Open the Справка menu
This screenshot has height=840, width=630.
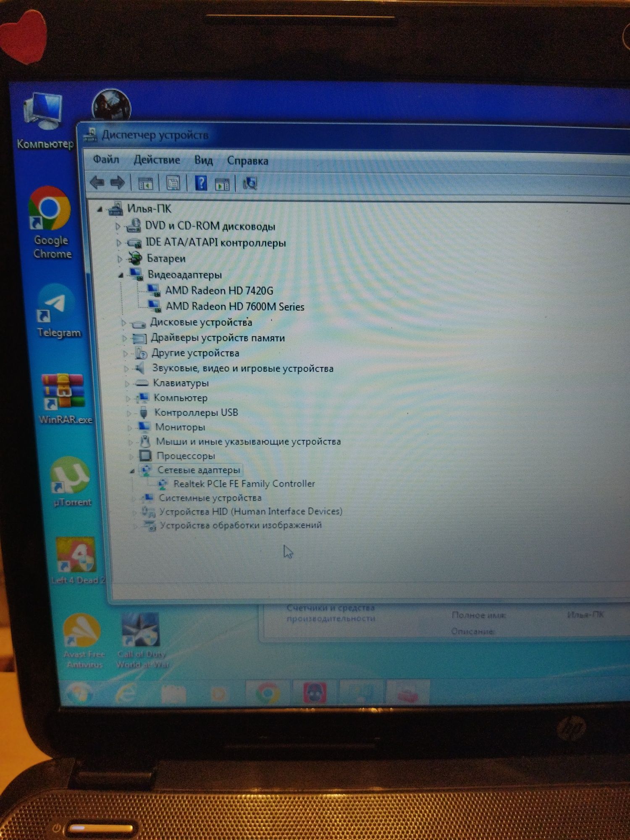click(247, 161)
